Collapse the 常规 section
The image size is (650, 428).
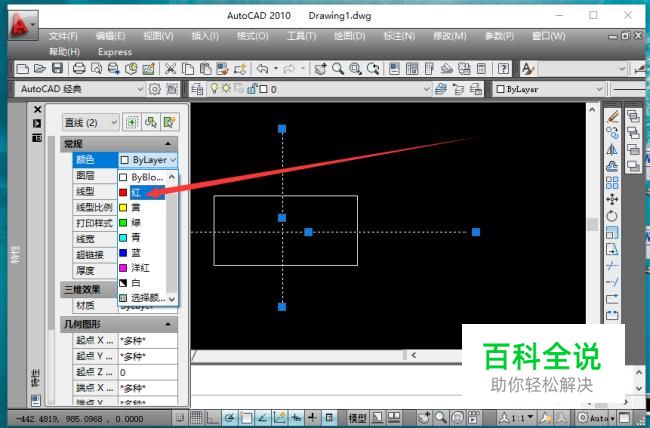pos(168,144)
